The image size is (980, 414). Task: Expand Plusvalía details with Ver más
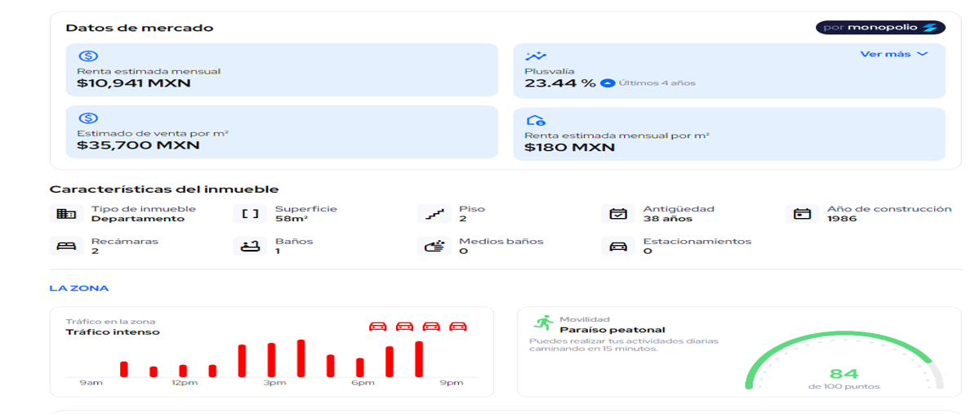(x=894, y=54)
